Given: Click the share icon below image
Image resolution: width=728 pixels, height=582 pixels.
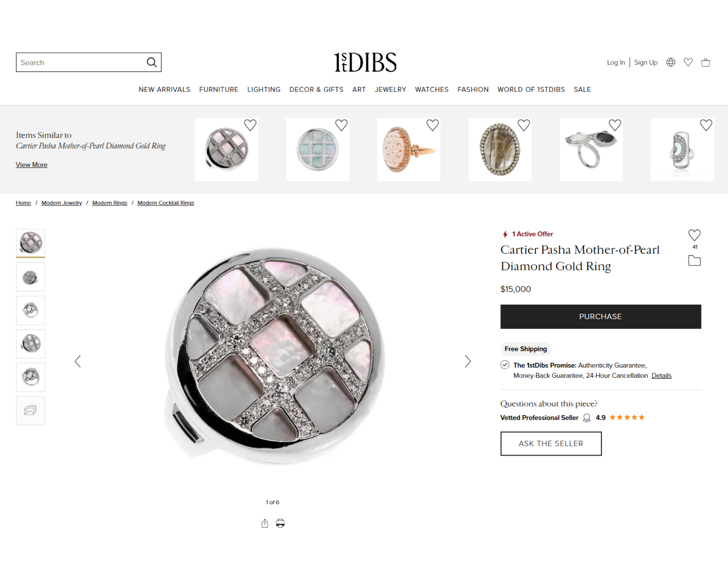Looking at the screenshot, I should click(x=265, y=523).
